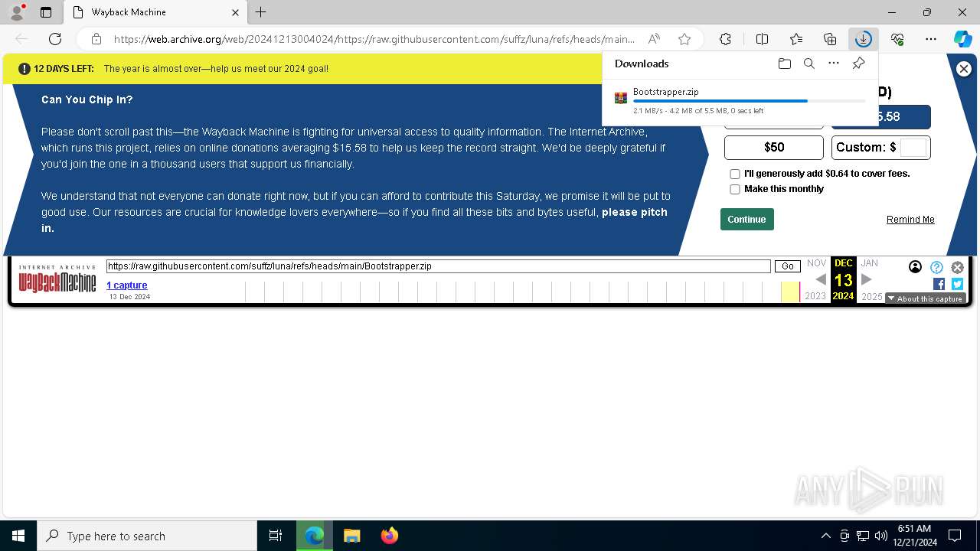This screenshot has width=980, height=551.
Task: Toggle split screen icon
Action: (762, 39)
